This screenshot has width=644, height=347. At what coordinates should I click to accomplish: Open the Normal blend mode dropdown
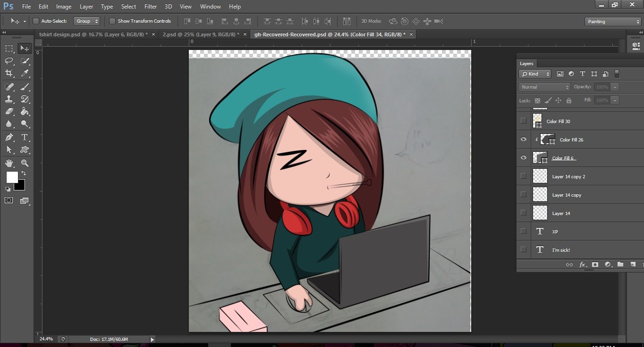[544, 87]
